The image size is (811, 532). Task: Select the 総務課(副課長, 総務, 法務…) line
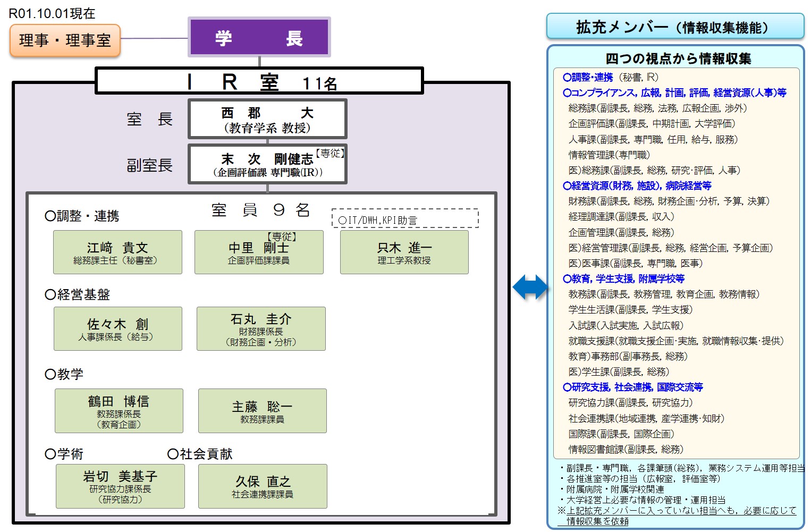pos(657,108)
